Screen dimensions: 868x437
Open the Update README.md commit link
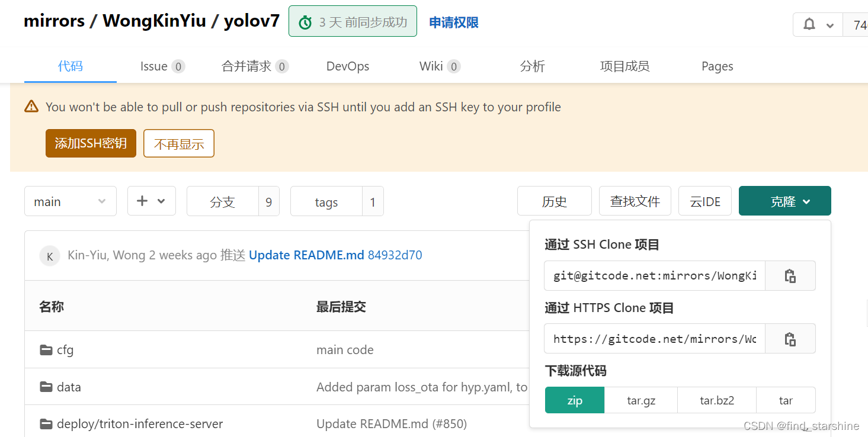306,255
